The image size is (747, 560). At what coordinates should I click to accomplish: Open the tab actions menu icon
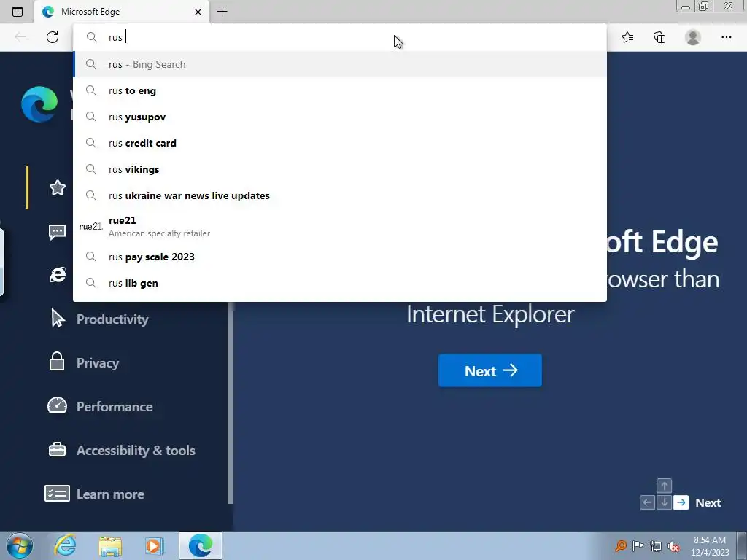click(x=18, y=12)
